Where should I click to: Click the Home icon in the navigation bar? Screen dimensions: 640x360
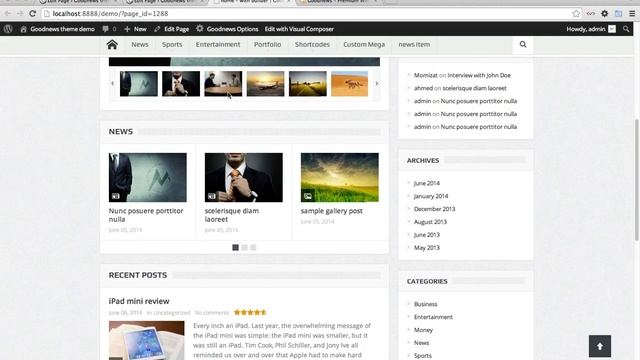(112, 44)
